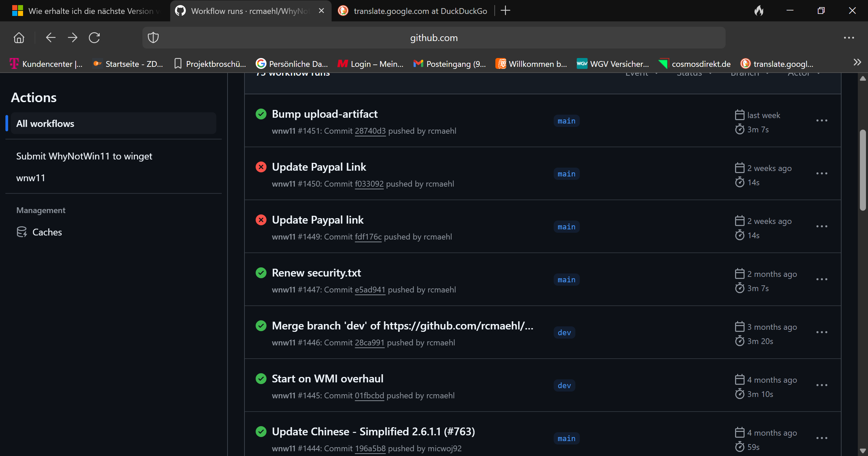Click failed status icon of run #1449

[x=261, y=220]
